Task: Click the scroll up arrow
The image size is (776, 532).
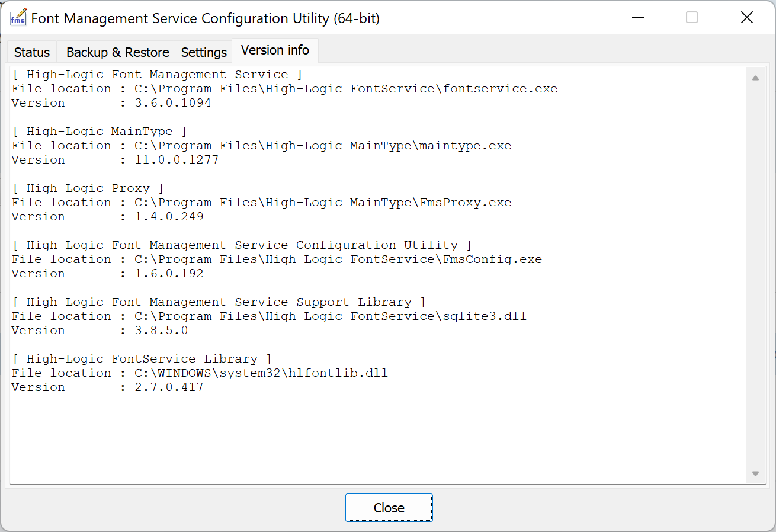Action: (755, 78)
